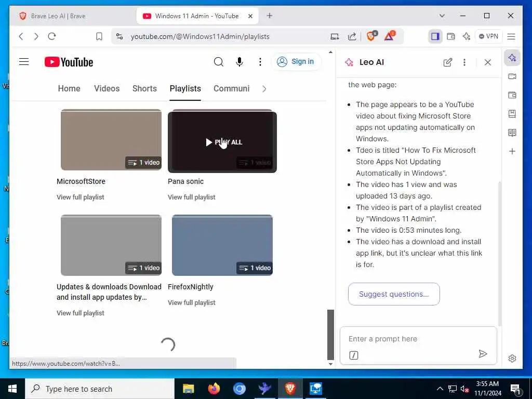Focus the Leo prompt input field
This screenshot has width=532, height=399.
click(418, 339)
